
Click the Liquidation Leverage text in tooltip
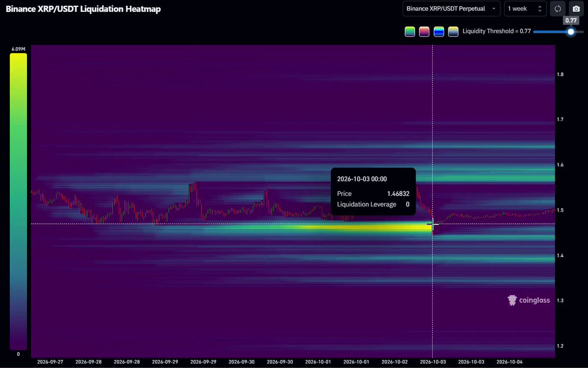pyautogui.click(x=367, y=204)
